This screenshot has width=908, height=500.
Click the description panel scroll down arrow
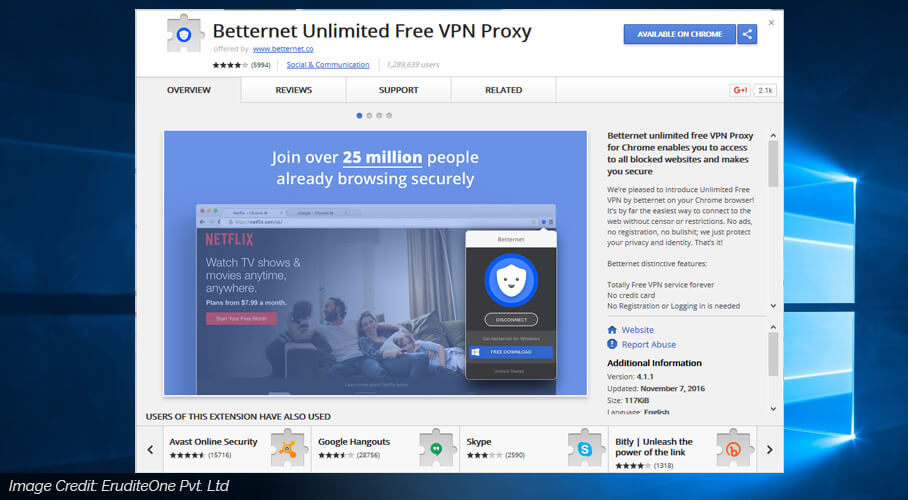coord(773,306)
